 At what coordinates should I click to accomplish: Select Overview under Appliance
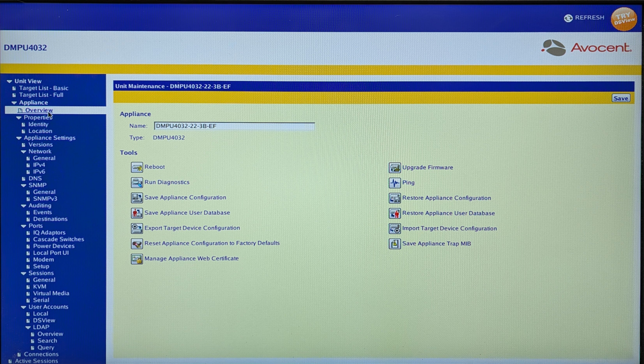(x=39, y=110)
